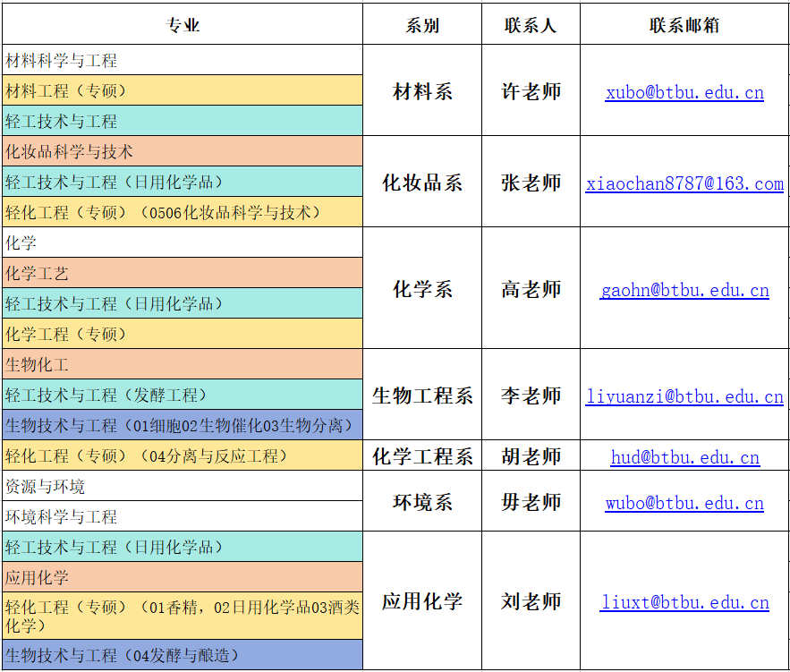Click the xubo@btbu.edu.cn email link

pos(684,92)
